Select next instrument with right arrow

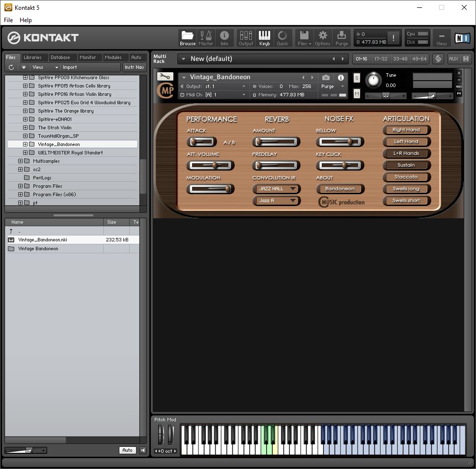[x=312, y=78]
